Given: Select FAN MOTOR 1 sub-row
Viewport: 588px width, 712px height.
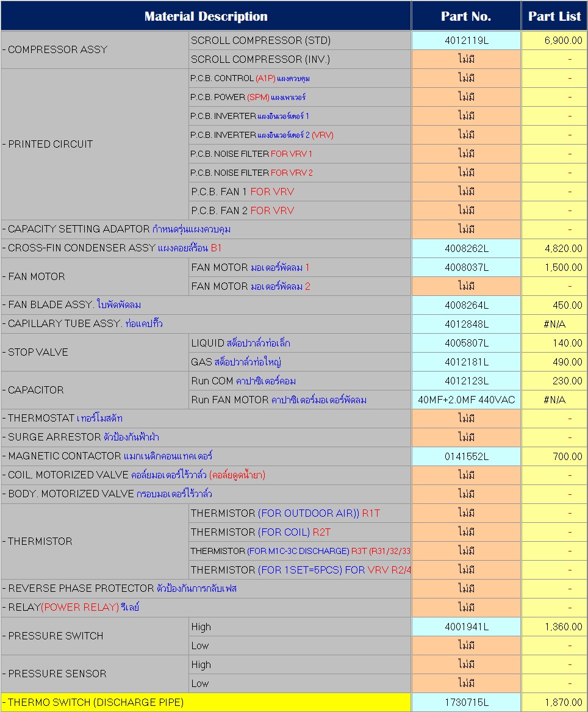Looking at the screenshot, I should 299,267.
